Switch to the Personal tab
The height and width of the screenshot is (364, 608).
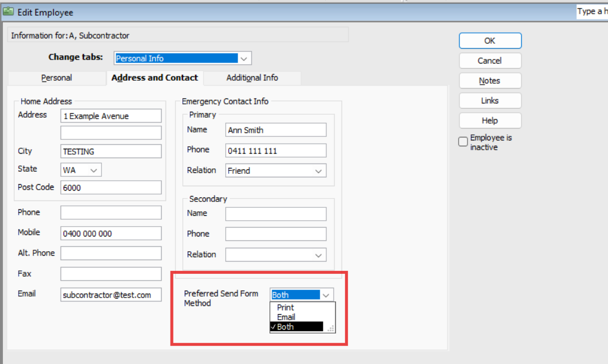57,78
